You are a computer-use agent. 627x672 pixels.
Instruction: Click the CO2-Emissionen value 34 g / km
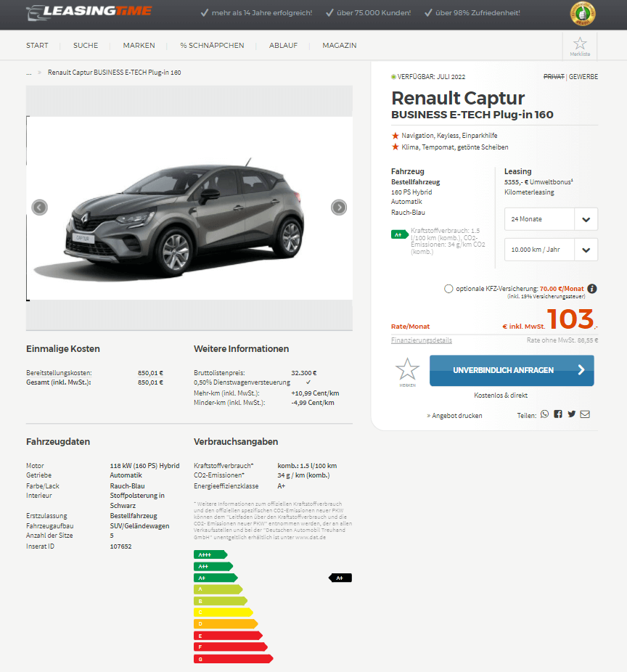point(303,475)
